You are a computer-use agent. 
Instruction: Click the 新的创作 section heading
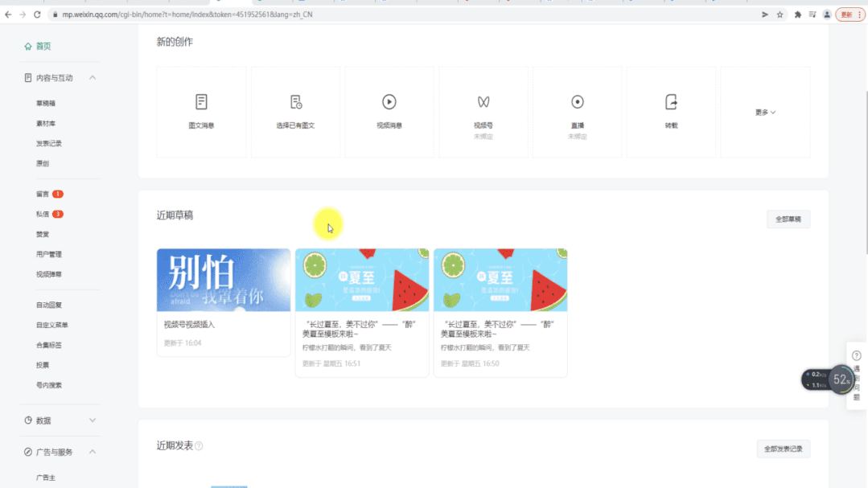(175, 42)
